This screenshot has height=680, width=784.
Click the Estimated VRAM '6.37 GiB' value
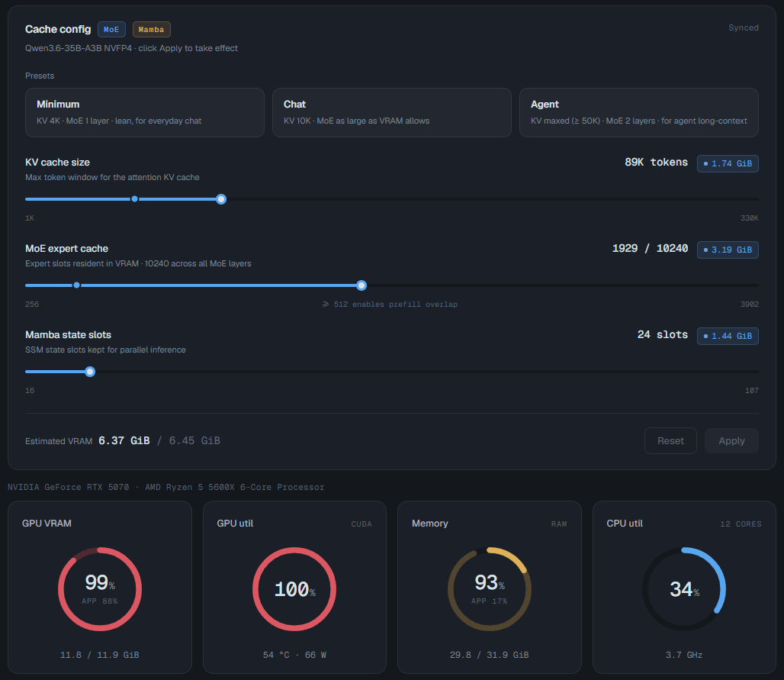click(124, 440)
